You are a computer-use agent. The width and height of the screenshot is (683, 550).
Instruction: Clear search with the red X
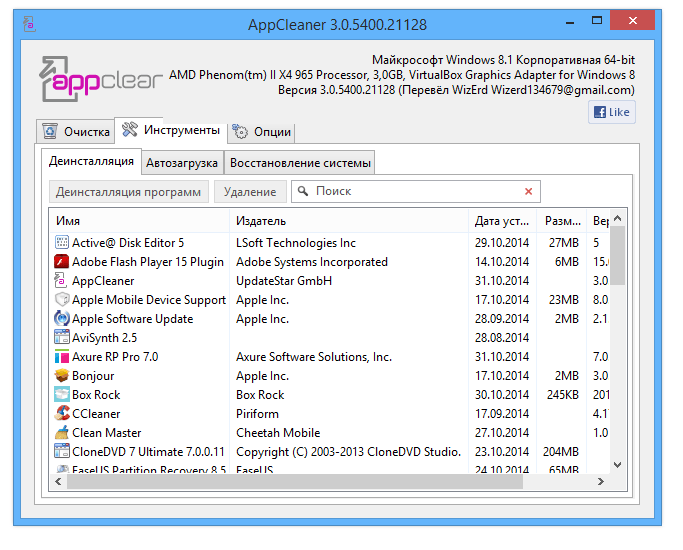point(528,192)
